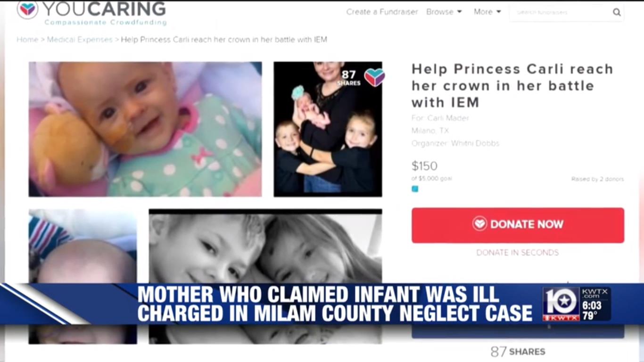Go to Home breadcrumb link

point(27,40)
